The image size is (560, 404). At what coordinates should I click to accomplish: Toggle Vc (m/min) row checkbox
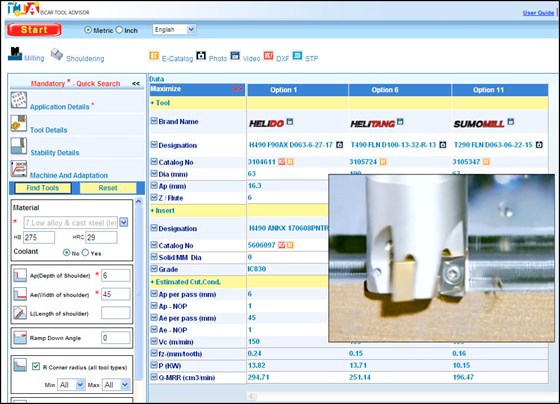click(154, 341)
